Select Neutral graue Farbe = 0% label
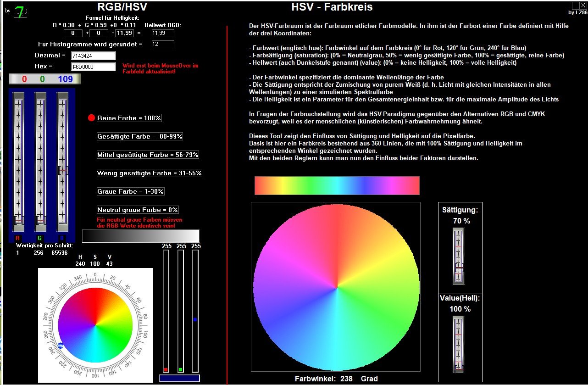 point(138,210)
